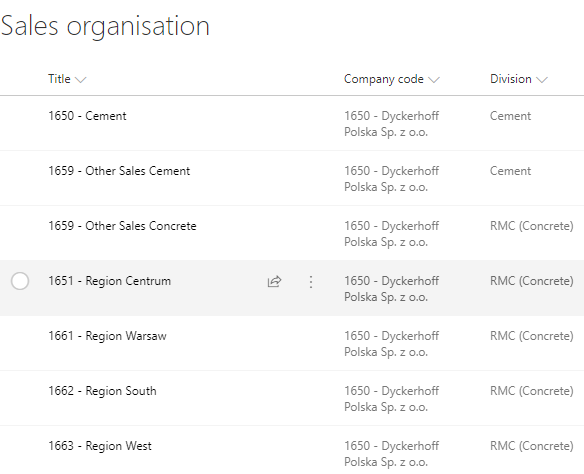Click the Sales organisation page heading
Image resolution: width=584 pixels, height=474 pixels.
tap(105, 26)
